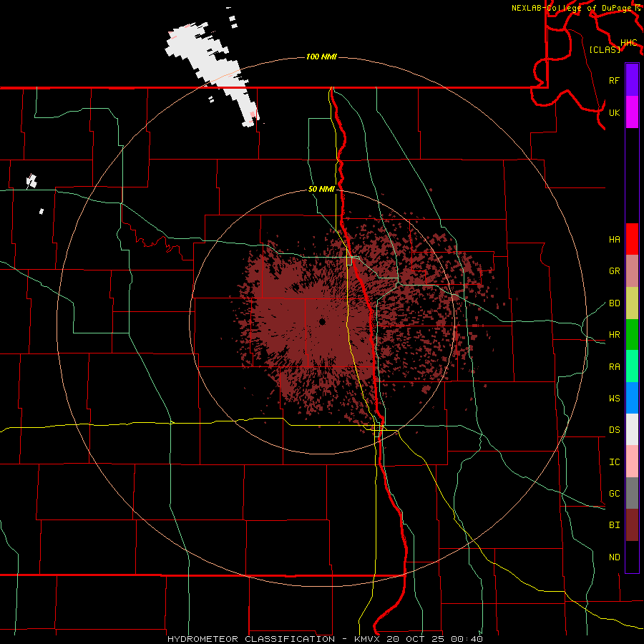The image size is (644, 644).
Task: Click the 50 NMI range ring label
Action: [x=321, y=189]
